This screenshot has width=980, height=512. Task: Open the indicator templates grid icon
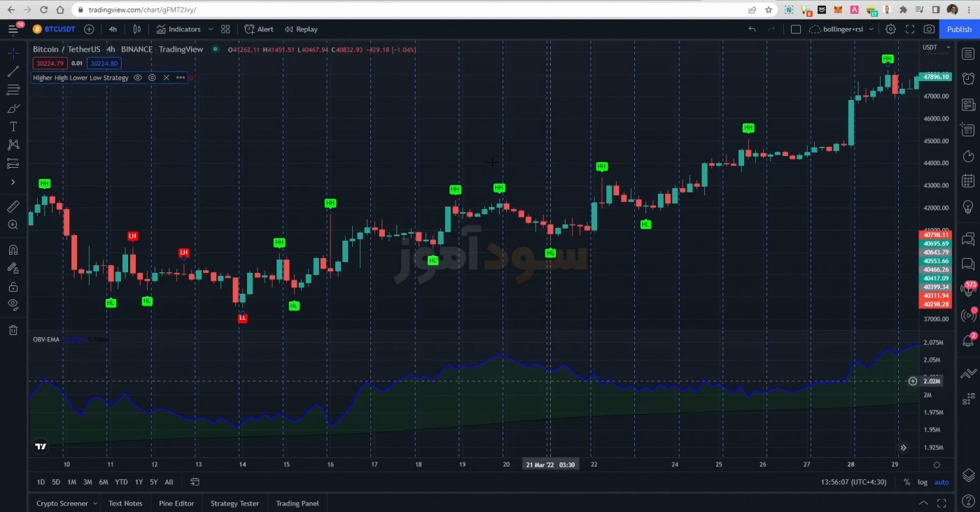pyautogui.click(x=225, y=29)
